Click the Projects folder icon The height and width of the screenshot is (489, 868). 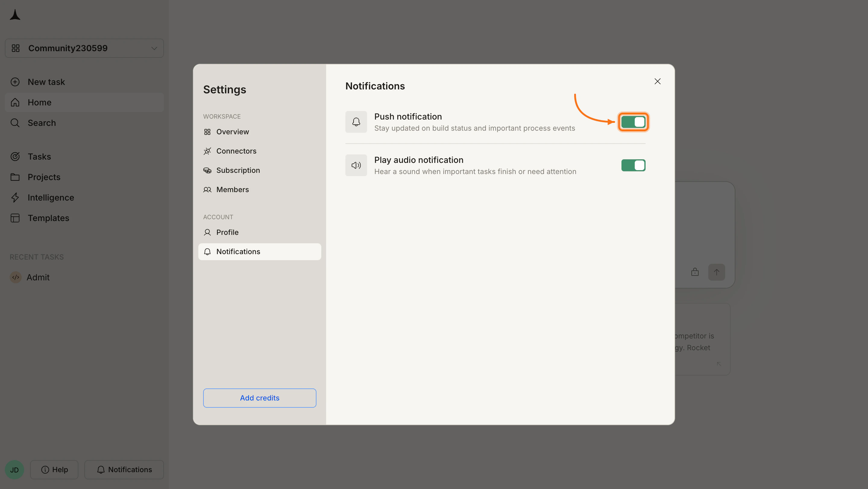pos(15,177)
